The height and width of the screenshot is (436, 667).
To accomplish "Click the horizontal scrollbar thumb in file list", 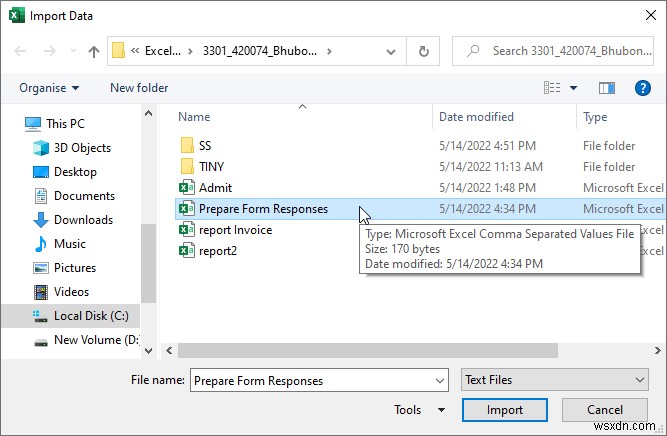I will [x=368, y=351].
